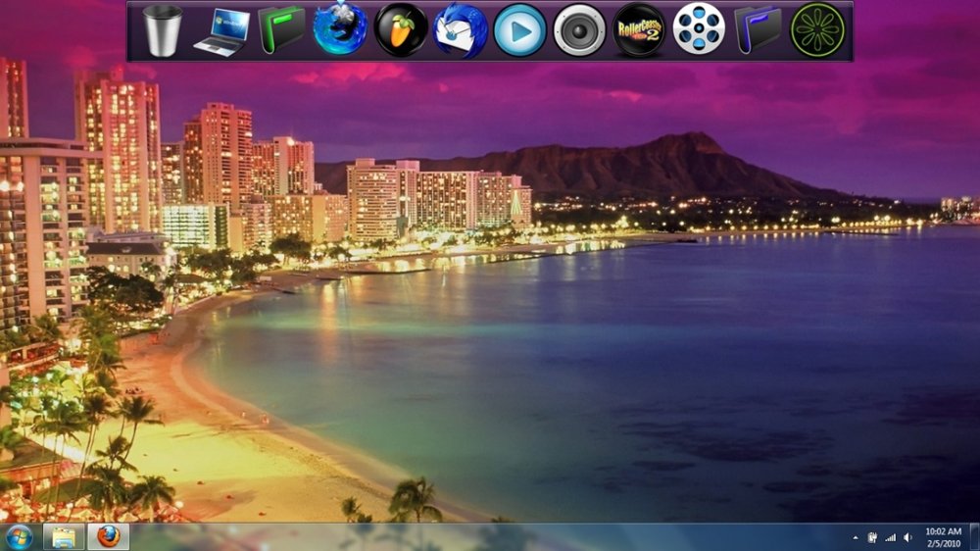Open the wireless network signal tray icon
Screen dimensions: 980x551
point(891,537)
